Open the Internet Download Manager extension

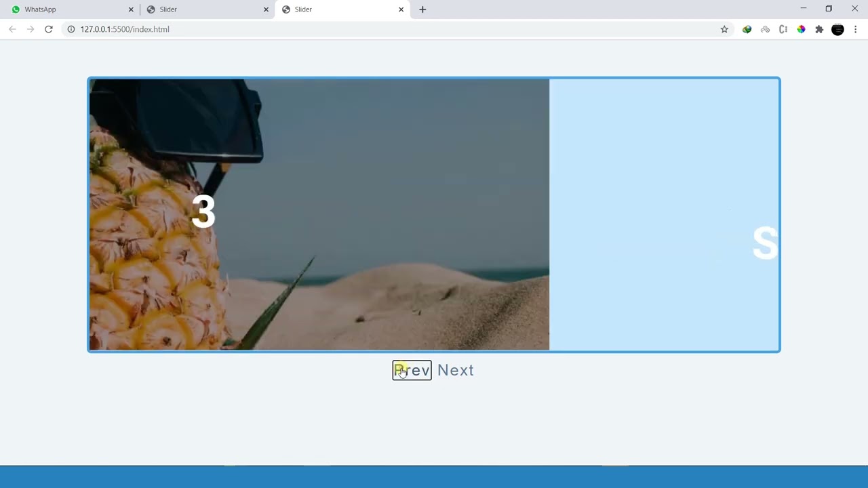point(747,29)
